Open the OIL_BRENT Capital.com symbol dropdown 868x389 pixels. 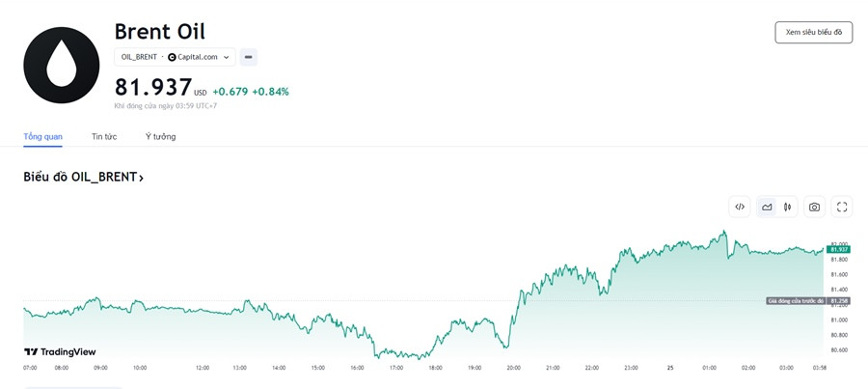[x=175, y=57]
